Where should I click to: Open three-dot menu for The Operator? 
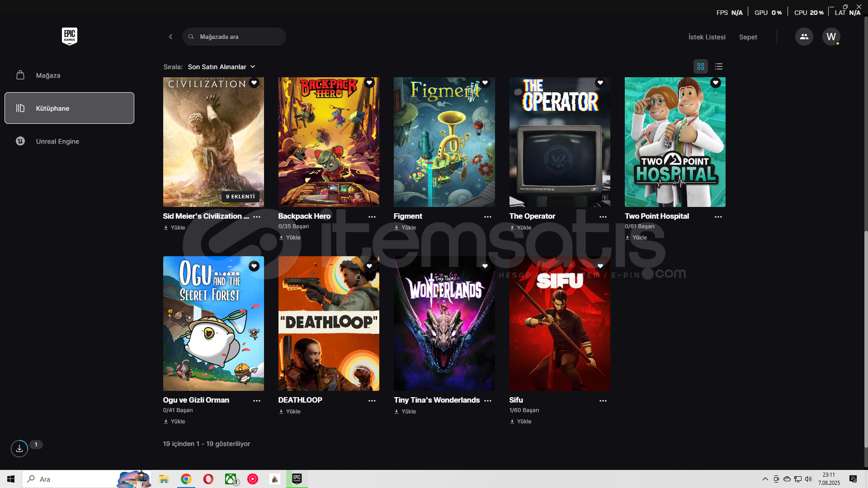603,217
